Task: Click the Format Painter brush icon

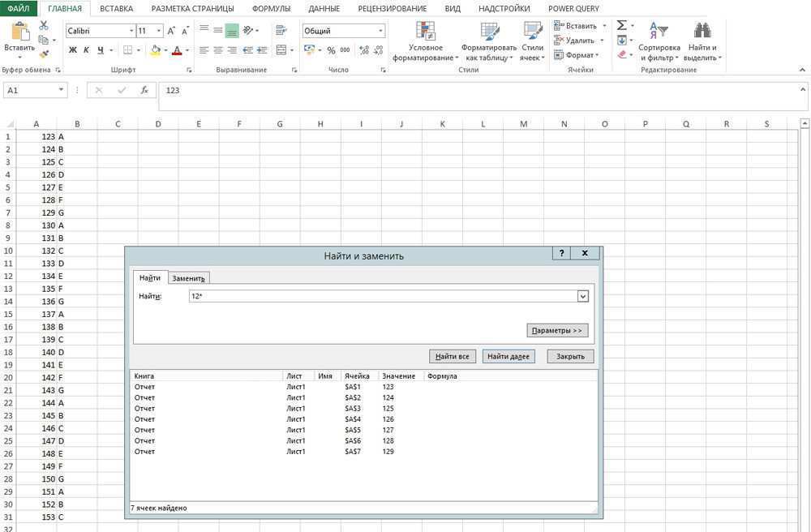Action: (x=44, y=54)
